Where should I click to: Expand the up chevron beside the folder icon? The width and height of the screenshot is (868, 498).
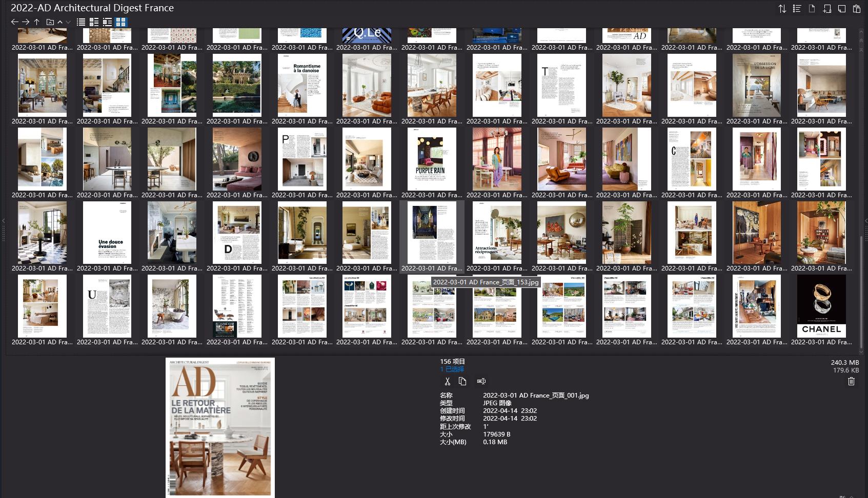pos(60,22)
